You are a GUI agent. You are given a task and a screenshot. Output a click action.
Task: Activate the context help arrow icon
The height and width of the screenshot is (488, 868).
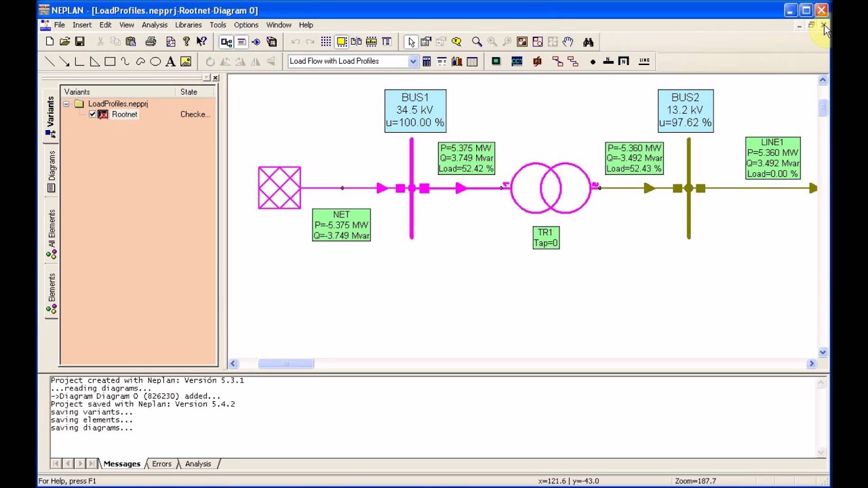pyautogui.click(x=201, y=42)
